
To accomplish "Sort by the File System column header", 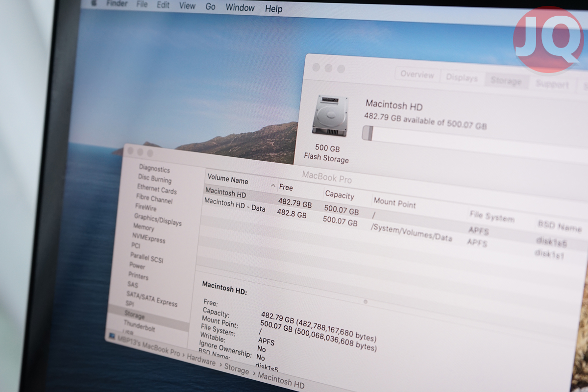I will (492, 217).
